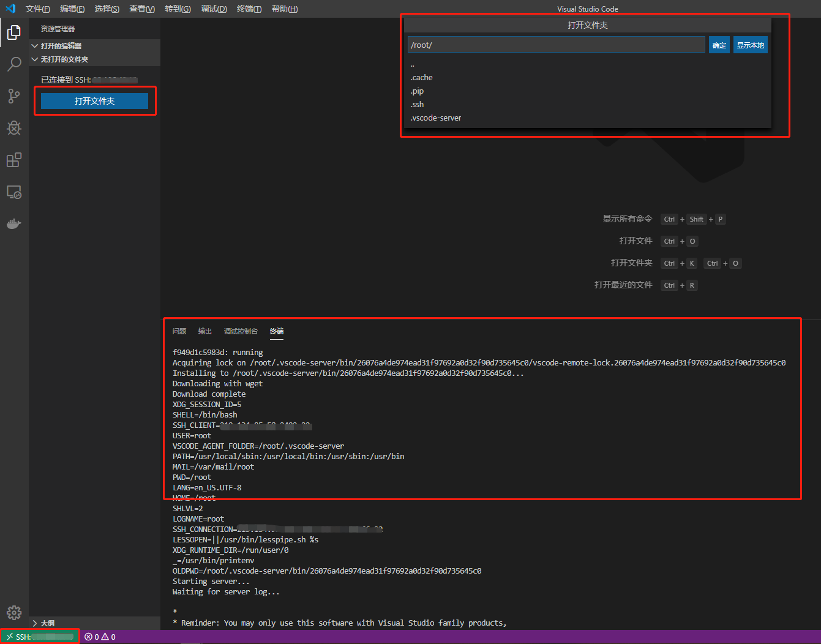Screen dimensions: 821x644
Task: Collapse the 无打开的文件夹 section
Action: tap(95, 59)
